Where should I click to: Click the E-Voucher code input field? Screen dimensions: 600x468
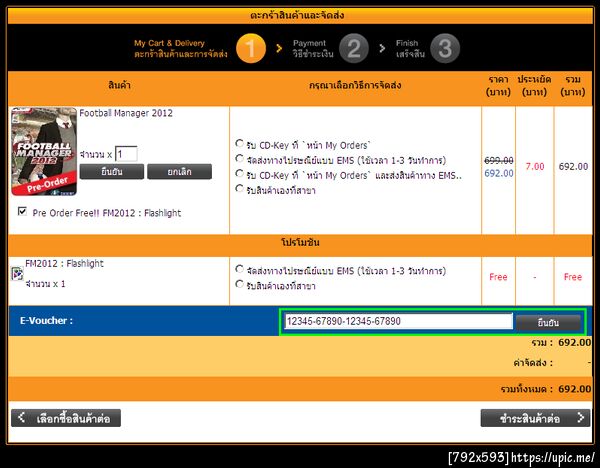click(x=398, y=321)
